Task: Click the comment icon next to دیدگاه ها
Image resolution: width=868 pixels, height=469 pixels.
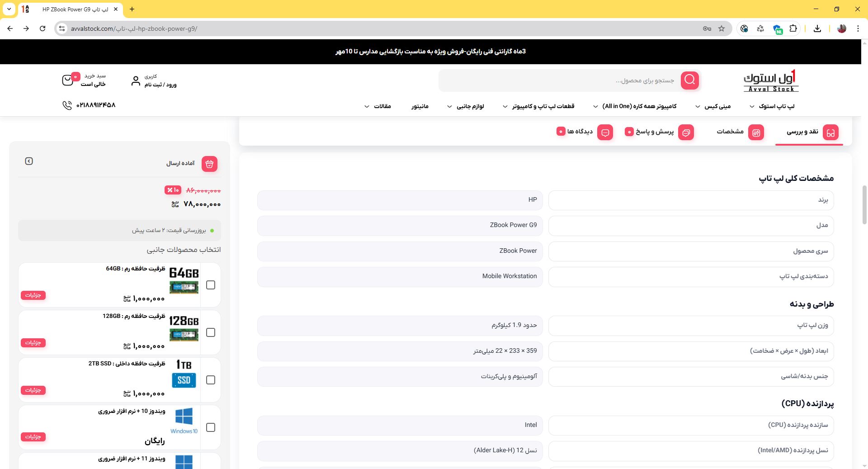Action: (x=604, y=132)
